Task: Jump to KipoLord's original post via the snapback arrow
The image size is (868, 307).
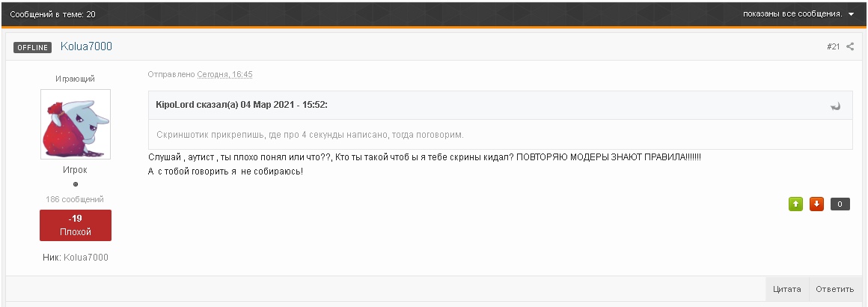Action: click(x=836, y=106)
